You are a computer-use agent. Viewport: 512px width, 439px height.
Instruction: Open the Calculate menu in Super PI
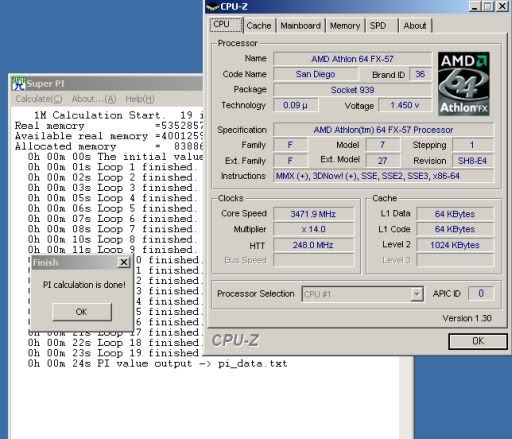coord(39,99)
